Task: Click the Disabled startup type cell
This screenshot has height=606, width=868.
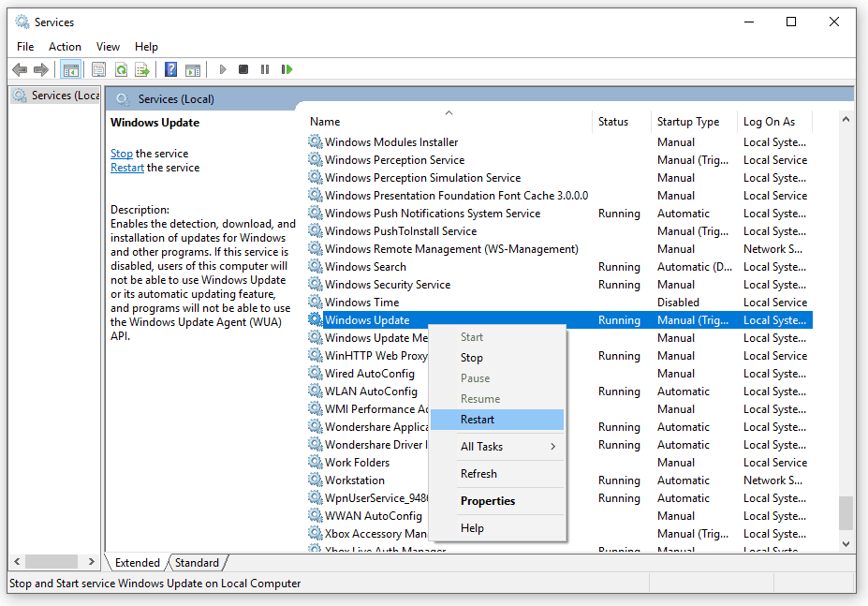Action: coord(678,302)
